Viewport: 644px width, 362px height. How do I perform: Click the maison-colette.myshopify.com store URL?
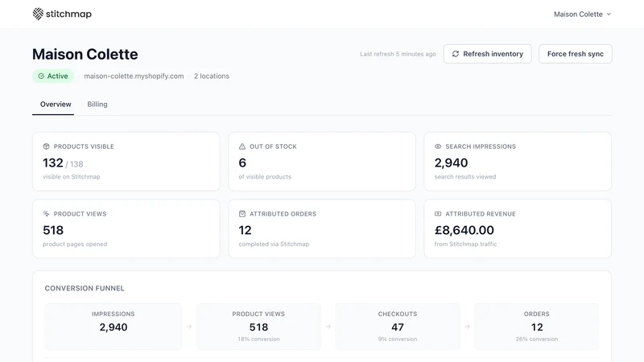134,76
